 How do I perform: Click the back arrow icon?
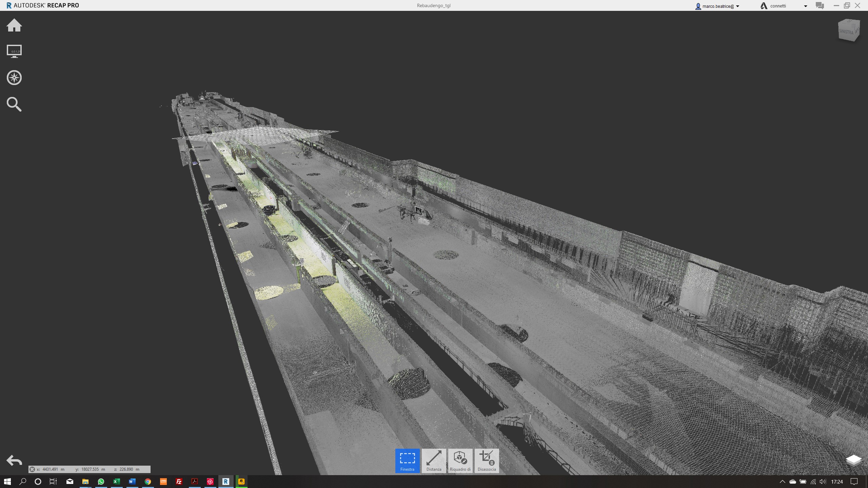(x=14, y=461)
